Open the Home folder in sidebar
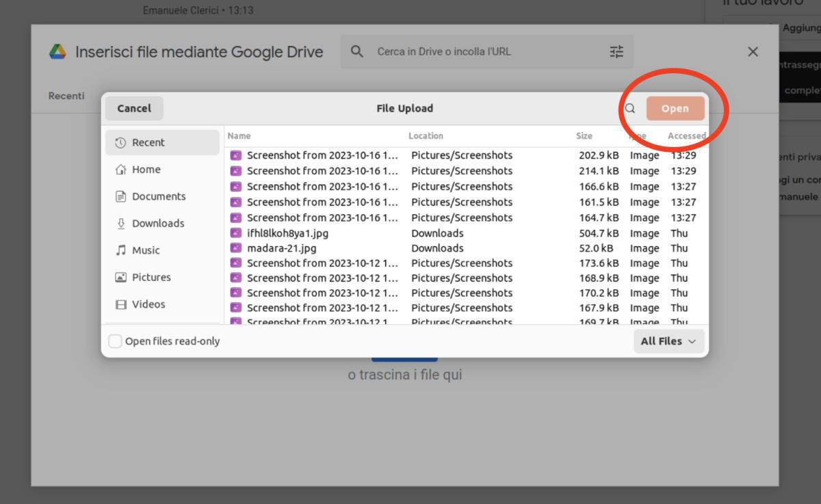Screen dimensions: 821x504 (x=146, y=170)
